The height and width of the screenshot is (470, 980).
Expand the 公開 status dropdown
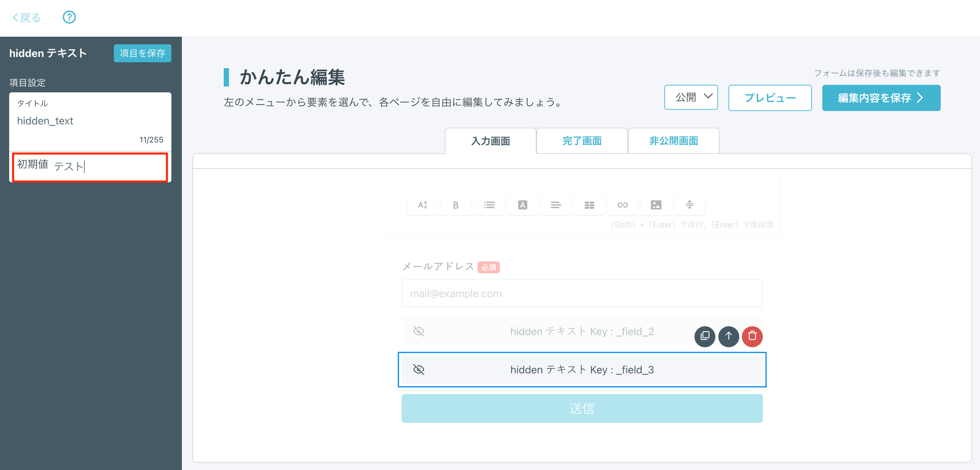click(x=691, y=97)
